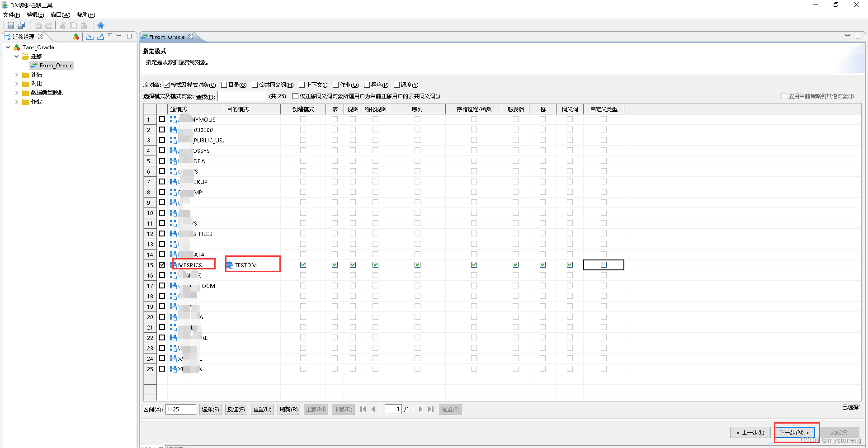Enable the 上下文(I) checkbox
Image resolution: width=868 pixels, height=448 pixels.
[x=302, y=85]
